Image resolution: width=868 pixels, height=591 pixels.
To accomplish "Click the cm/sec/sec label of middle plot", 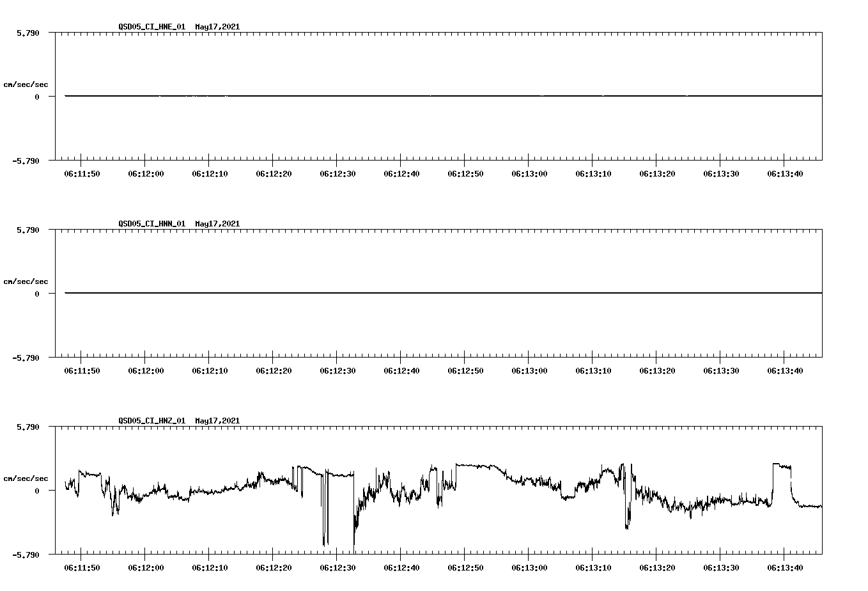I will [x=26, y=281].
